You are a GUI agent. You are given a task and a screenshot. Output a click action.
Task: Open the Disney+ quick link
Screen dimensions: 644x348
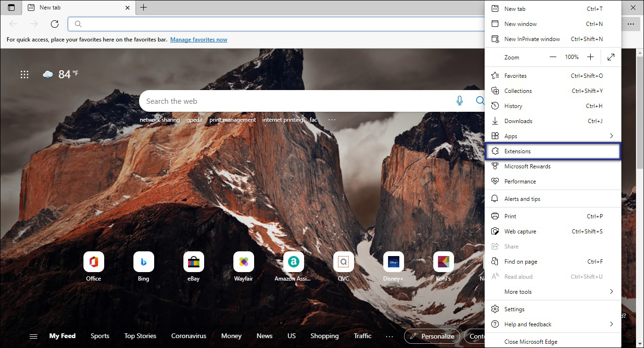[x=393, y=261]
